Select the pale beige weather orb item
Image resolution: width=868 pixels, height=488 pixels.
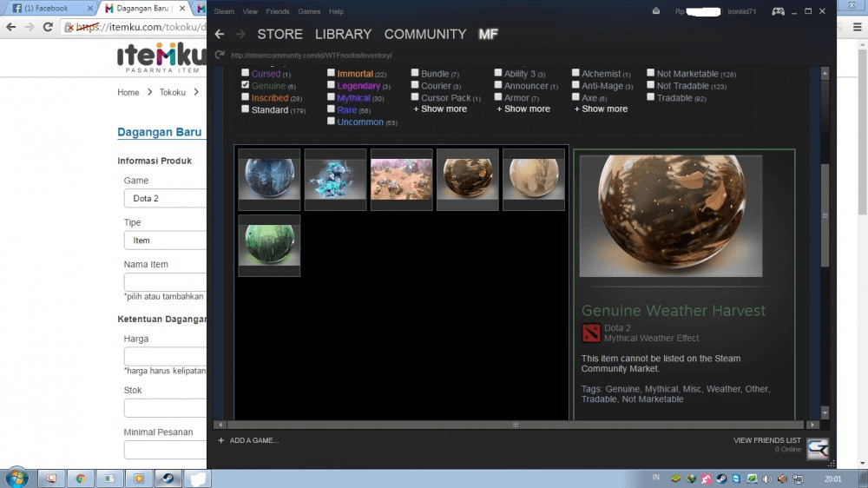click(x=534, y=179)
